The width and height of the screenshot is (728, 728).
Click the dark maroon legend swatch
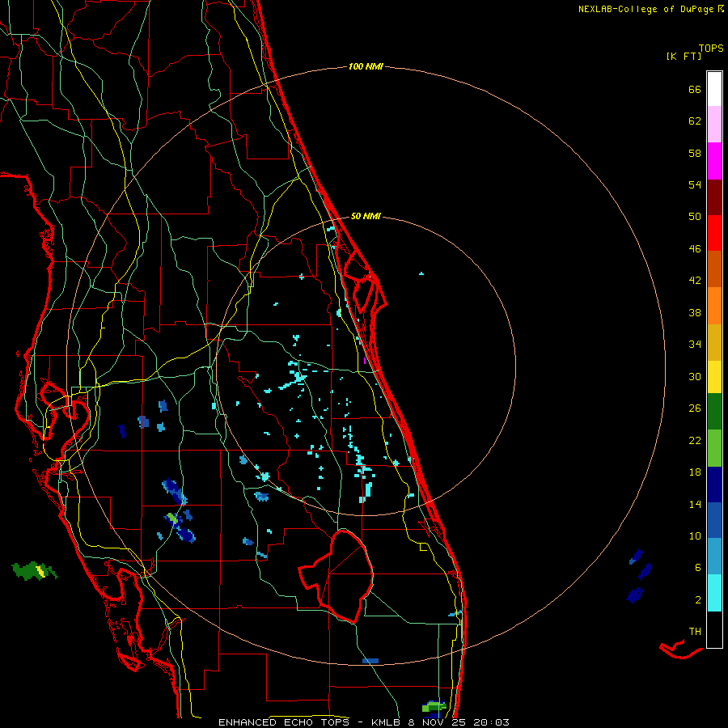[714, 197]
